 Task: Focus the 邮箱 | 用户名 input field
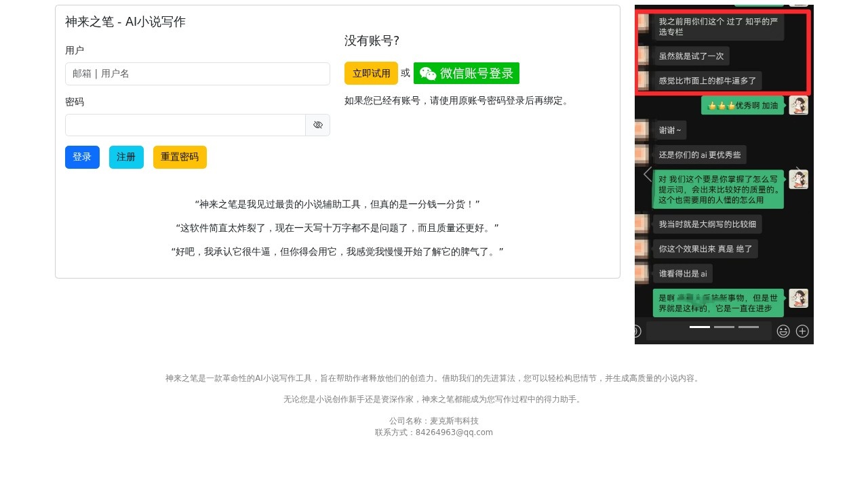(x=197, y=74)
